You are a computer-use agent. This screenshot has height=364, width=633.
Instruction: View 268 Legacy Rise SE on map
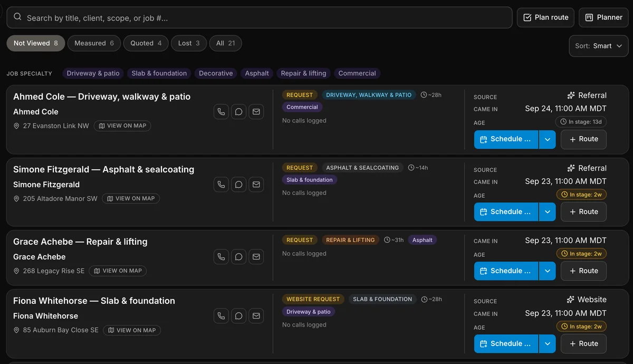click(118, 271)
